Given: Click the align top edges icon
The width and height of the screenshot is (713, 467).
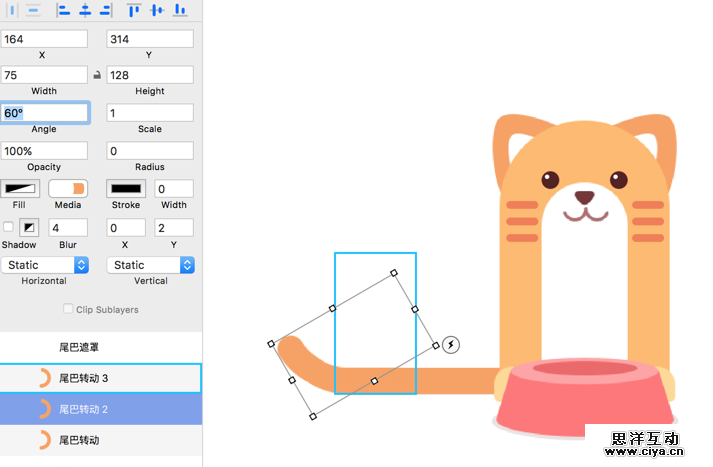Looking at the screenshot, I should click(133, 10).
